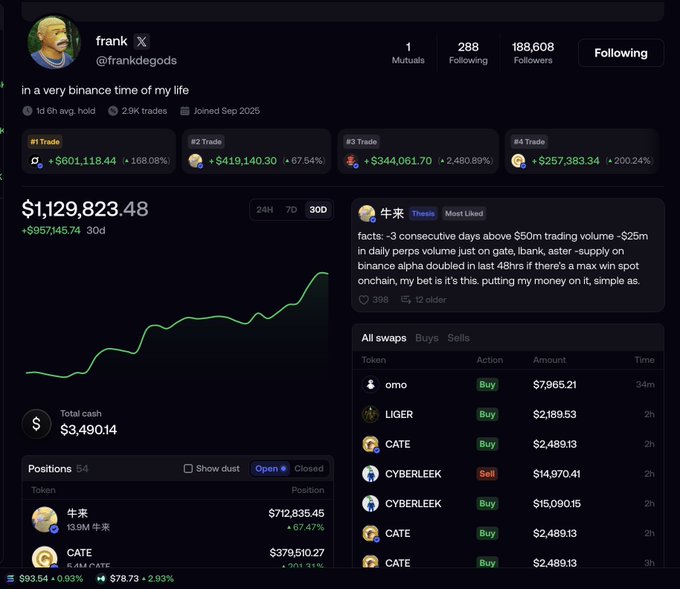View the 1 Mutuals list

pos(408,52)
